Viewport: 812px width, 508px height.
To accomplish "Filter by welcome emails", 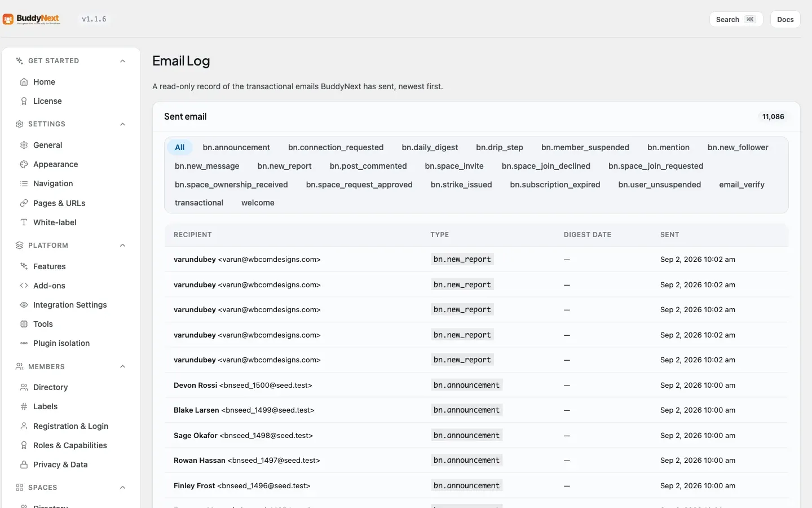I will (x=258, y=203).
